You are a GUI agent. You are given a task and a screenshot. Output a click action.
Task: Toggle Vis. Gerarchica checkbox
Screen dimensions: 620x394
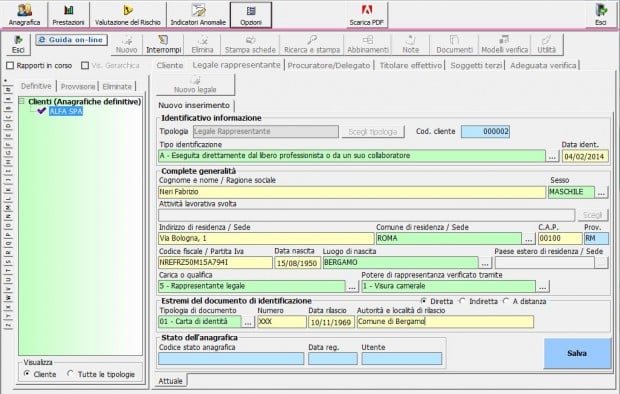click(x=85, y=65)
